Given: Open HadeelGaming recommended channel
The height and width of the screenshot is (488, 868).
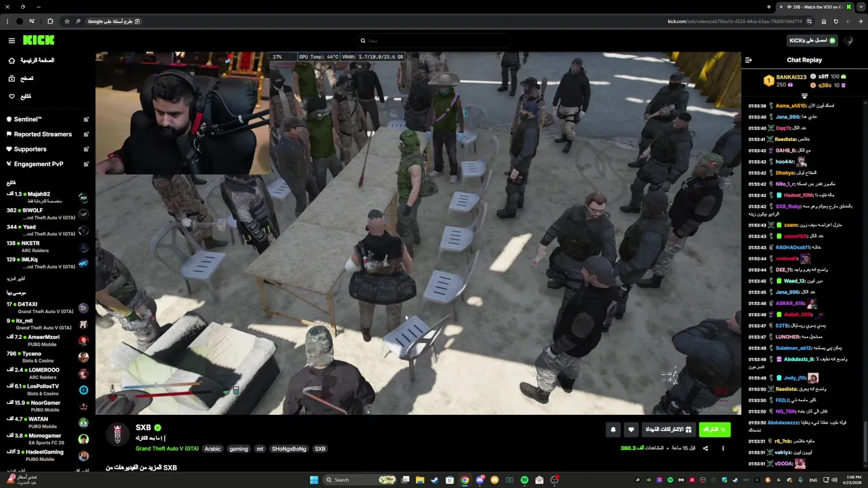Looking at the screenshot, I should pos(47,455).
